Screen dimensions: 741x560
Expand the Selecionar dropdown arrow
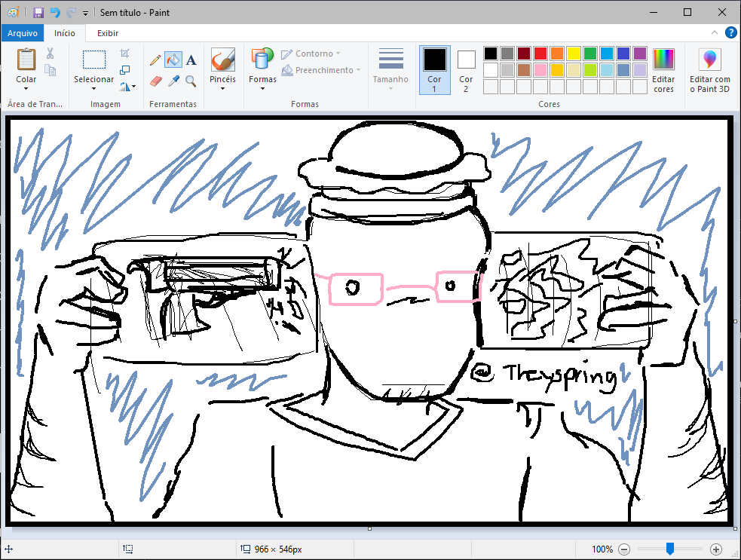tap(93, 88)
